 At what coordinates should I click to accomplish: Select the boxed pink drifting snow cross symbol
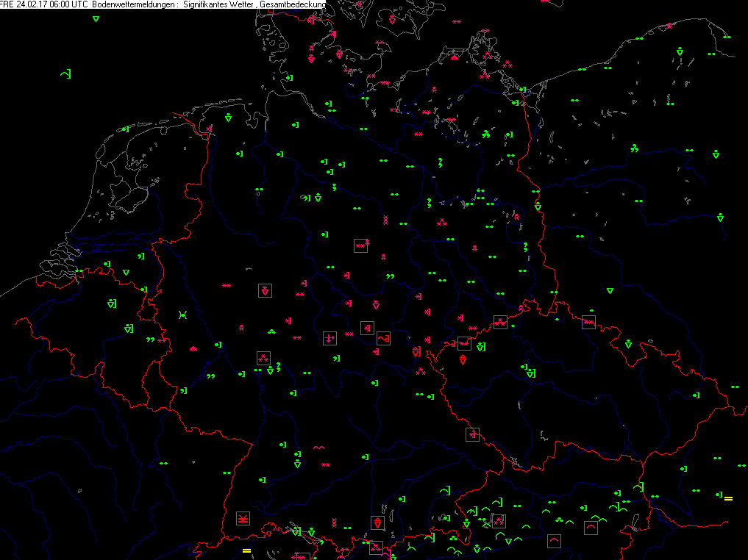[x=330, y=338]
